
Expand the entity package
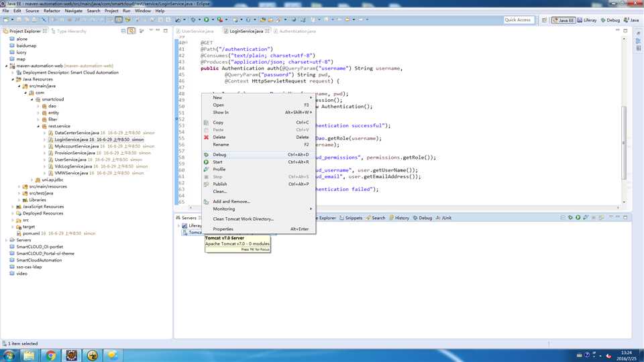click(x=38, y=113)
